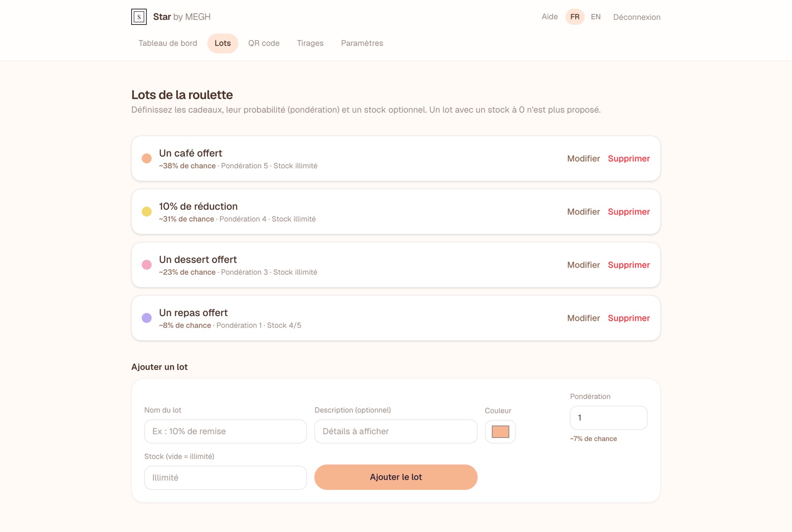Delete the 10% de réduction lot
The width and height of the screenshot is (792, 532).
point(629,212)
